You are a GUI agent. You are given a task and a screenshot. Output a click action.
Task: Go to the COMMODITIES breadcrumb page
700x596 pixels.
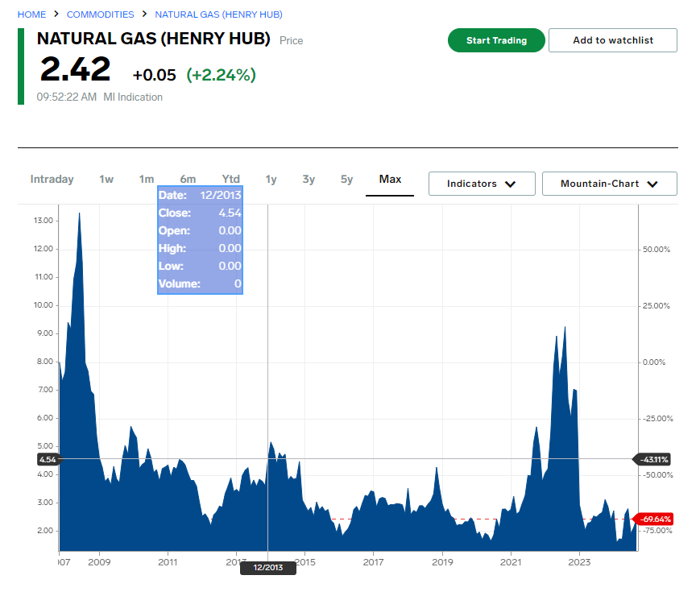pyautogui.click(x=100, y=14)
